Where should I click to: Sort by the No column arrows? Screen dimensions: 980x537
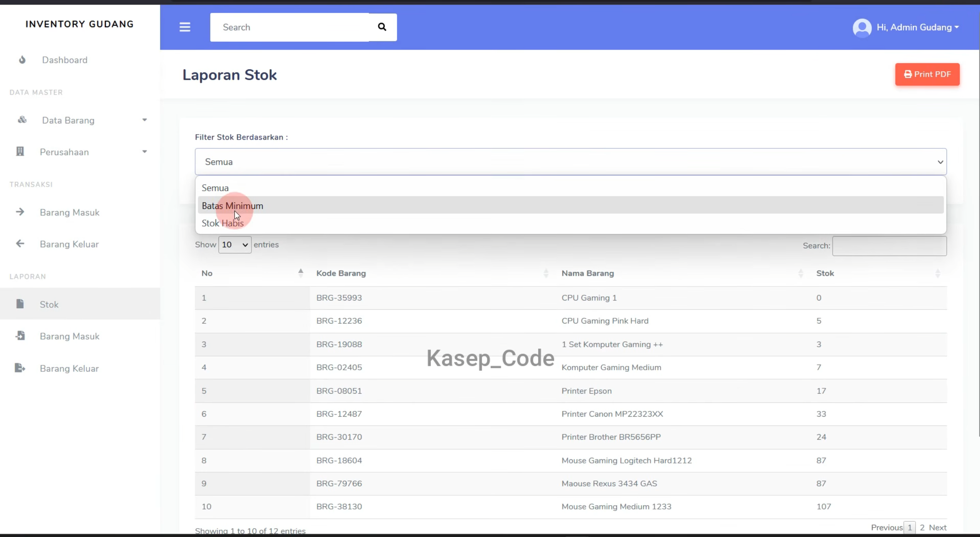tap(301, 273)
